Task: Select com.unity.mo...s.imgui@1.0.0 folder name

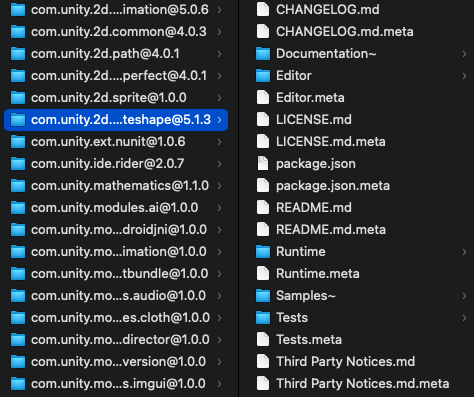Action: click(118, 384)
